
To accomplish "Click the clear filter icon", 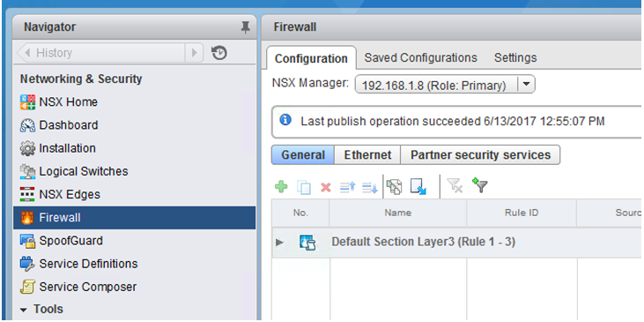I will [x=455, y=185].
